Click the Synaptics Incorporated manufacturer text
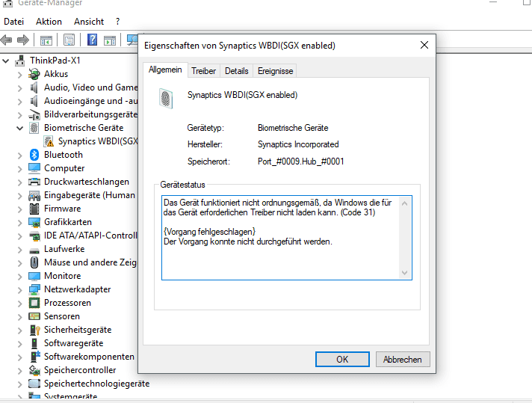This screenshot has width=532, height=403. [x=298, y=144]
